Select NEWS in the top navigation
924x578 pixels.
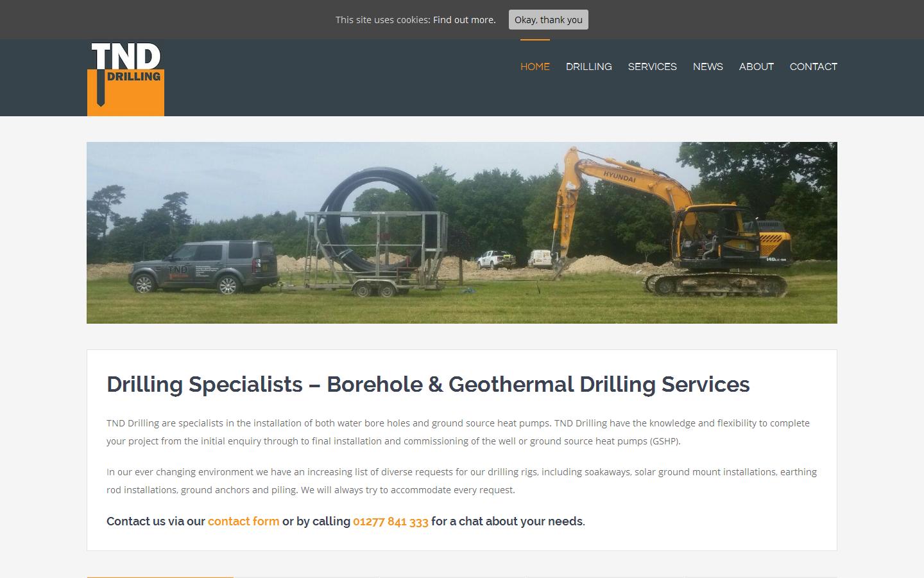pos(708,67)
